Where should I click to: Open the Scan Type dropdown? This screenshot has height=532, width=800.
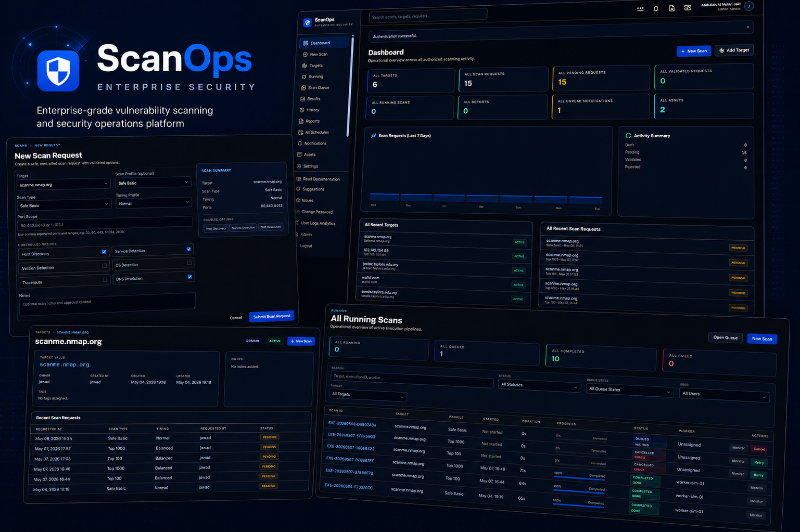(x=64, y=205)
